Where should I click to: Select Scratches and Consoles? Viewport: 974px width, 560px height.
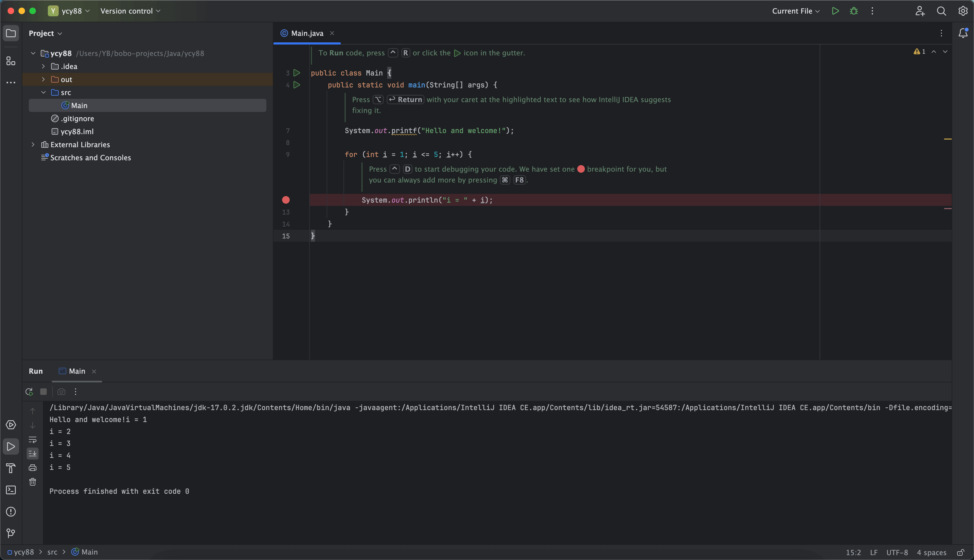[86, 158]
